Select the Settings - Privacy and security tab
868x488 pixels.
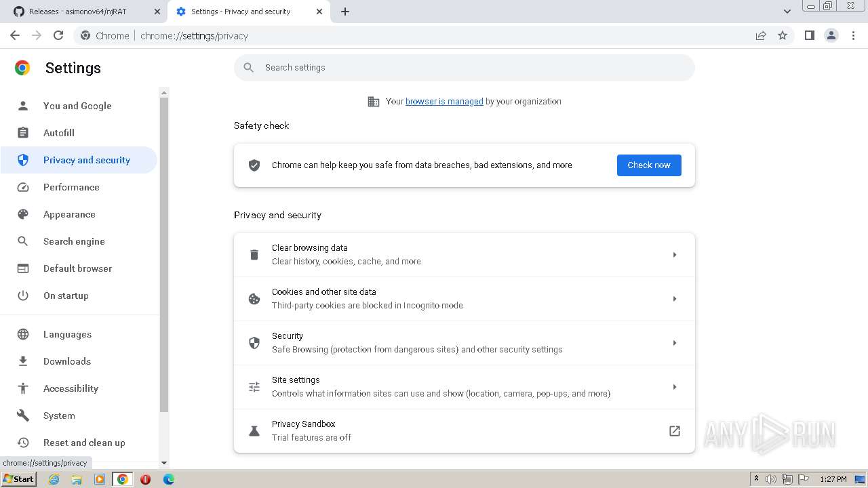pos(248,12)
